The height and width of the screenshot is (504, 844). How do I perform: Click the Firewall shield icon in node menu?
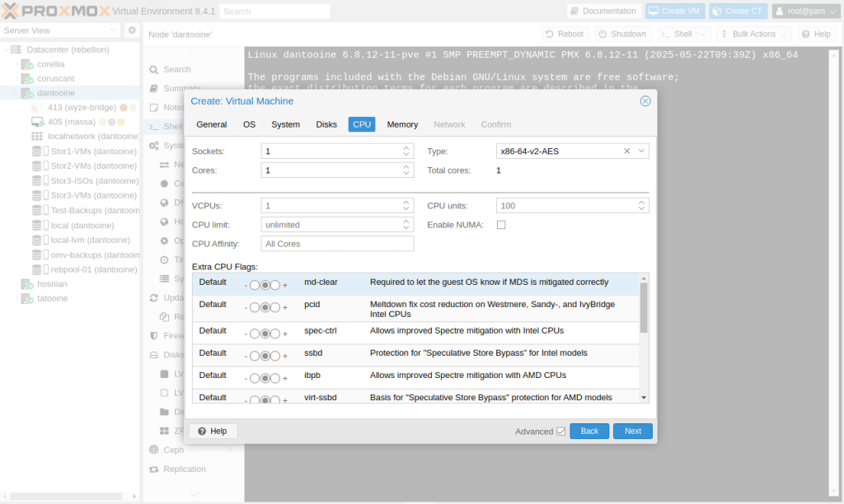pos(154,336)
